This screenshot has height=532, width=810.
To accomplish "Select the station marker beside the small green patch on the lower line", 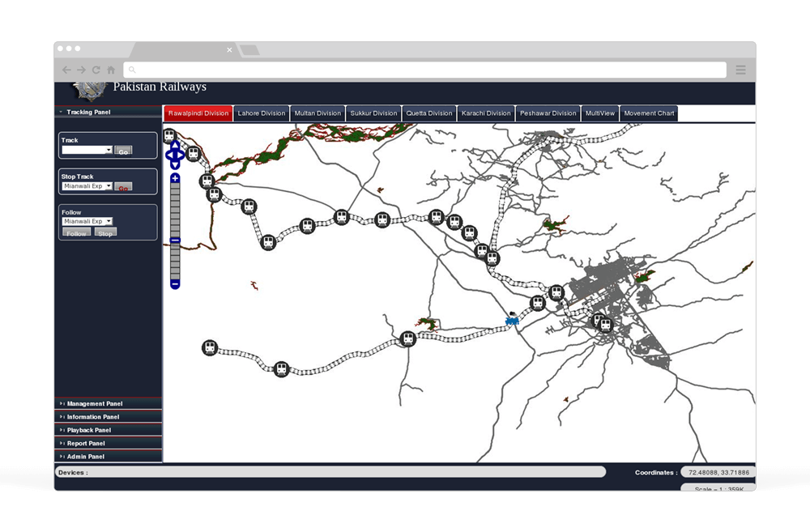I will click(408, 338).
